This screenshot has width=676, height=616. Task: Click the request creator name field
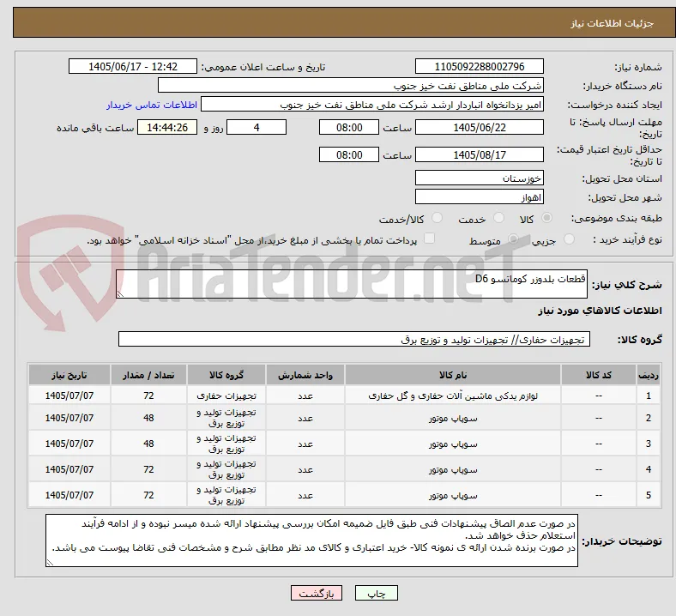point(372,105)
